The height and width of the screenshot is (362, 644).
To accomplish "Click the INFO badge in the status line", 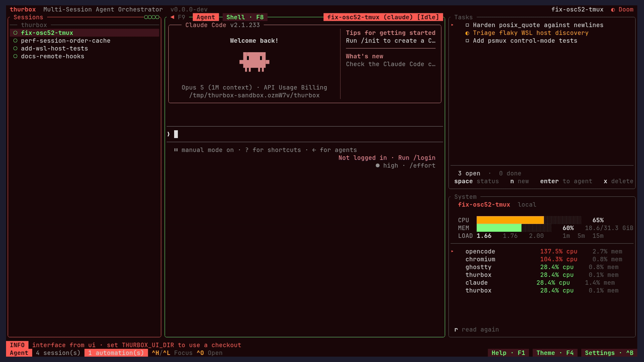I will tap(17, 345).
